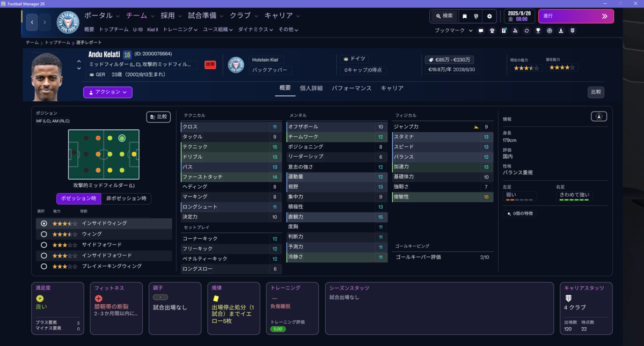Click トップチーム breadcrumb link
Viewport: 644px width, 346px height.
tap(57, 42)
